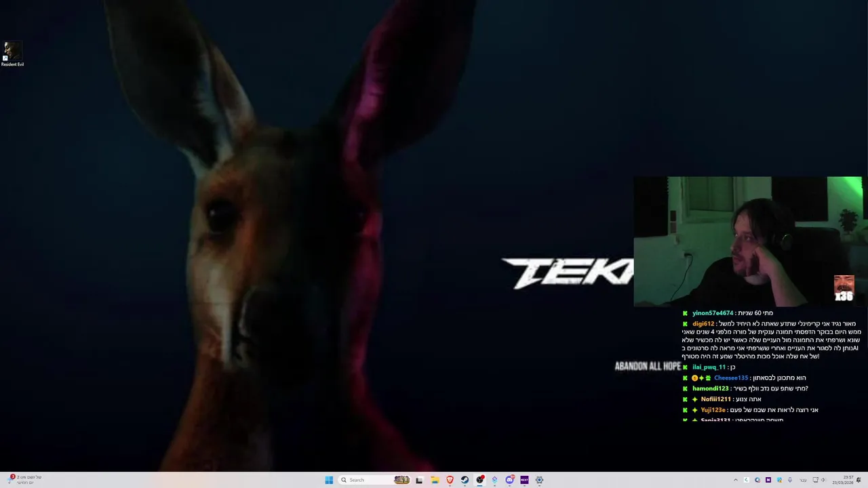Expand the hidden system tray icons

click(736, 480)
